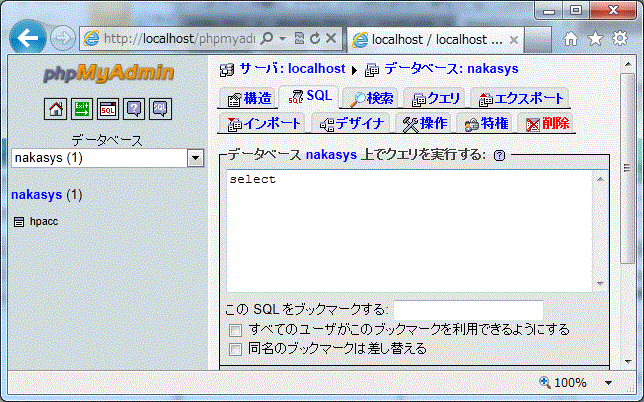
Task: Open the デザイナ tab
Action: click(351, 123)
